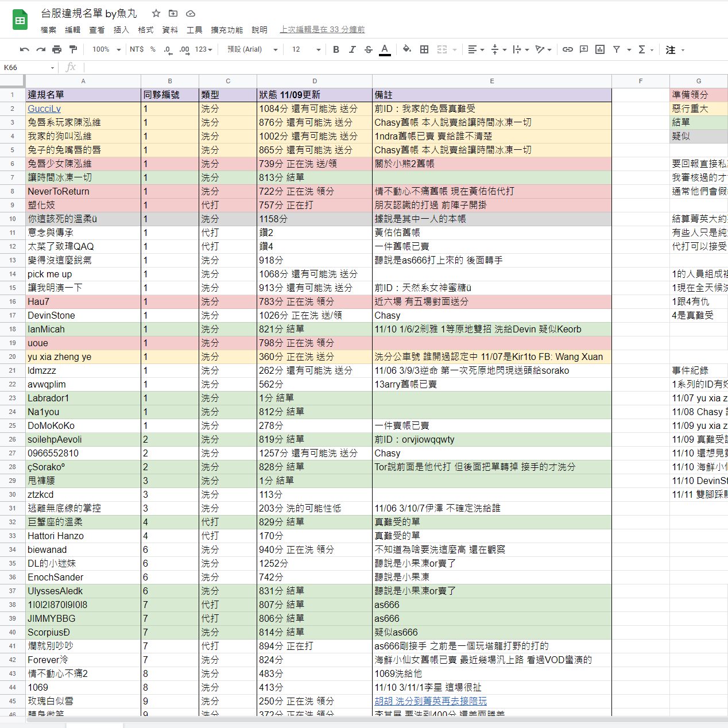Move the document using the folder icon
This screenshot has width=728, height=728.
173,13
